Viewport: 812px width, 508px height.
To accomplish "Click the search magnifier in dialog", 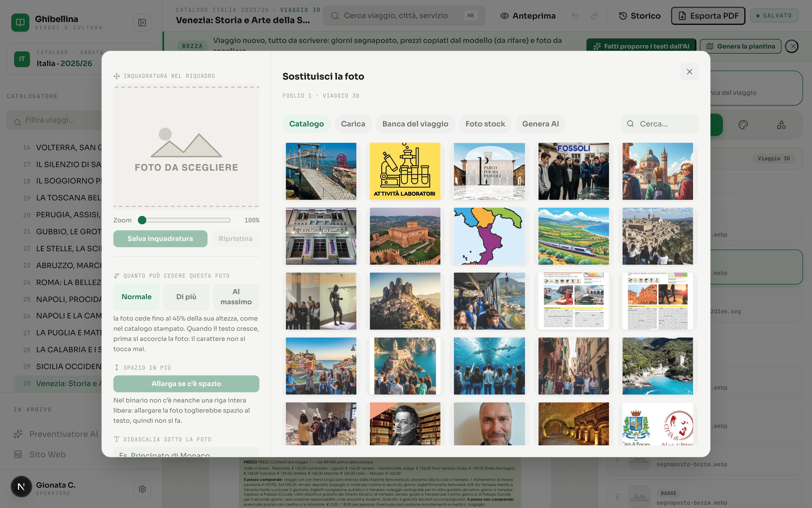I will (630, 124).
